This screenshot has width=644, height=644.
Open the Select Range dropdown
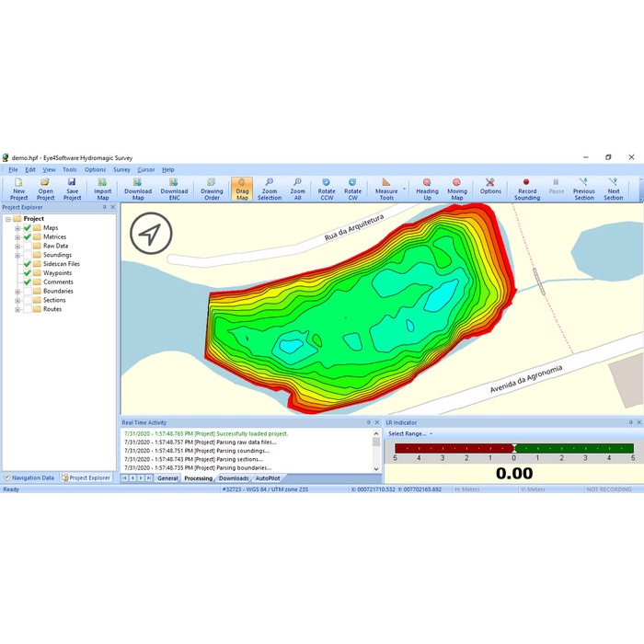(x=410, y=433)
